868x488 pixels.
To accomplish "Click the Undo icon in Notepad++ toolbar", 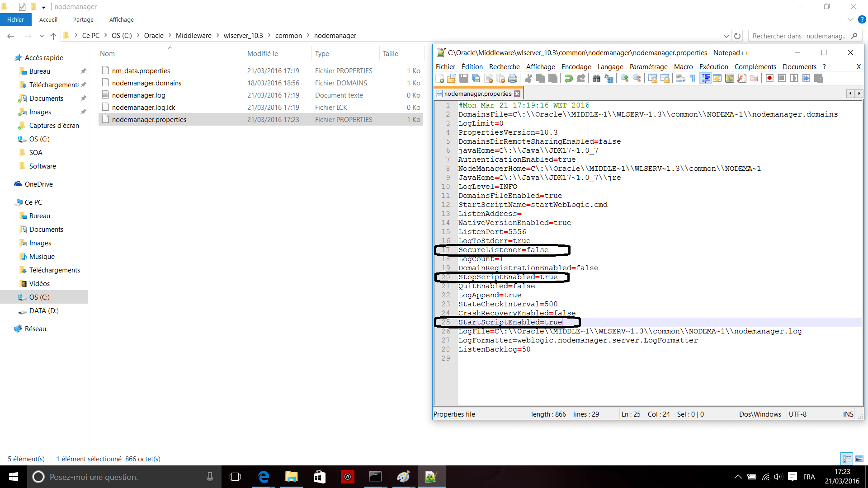I will tap(569, 79).
